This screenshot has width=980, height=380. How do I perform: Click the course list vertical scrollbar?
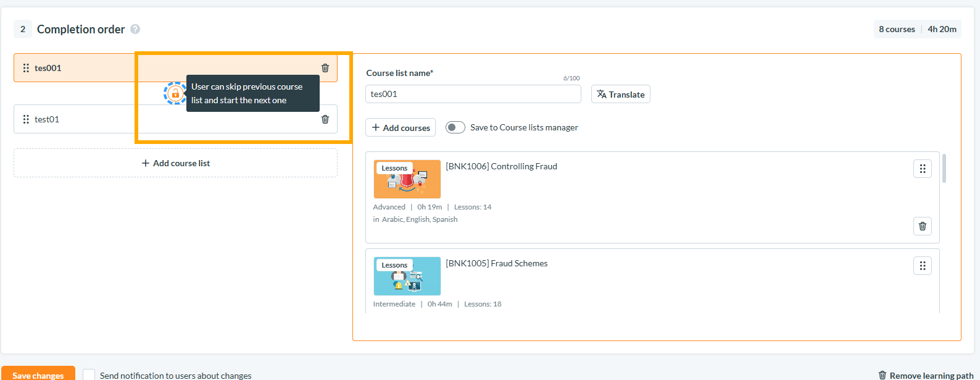(x=944, y=169)
